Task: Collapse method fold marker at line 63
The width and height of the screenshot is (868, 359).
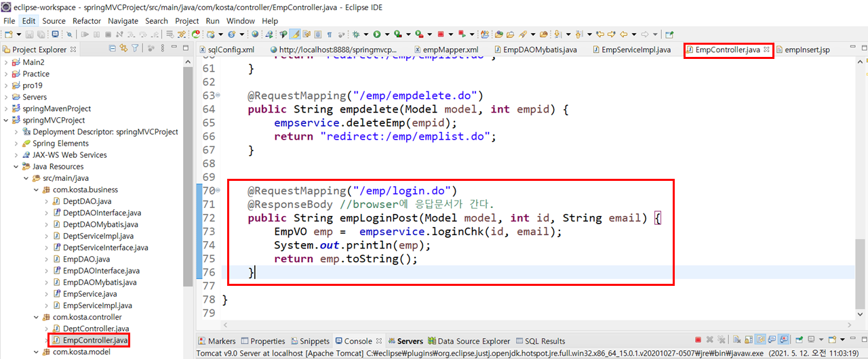Action: coord(217,96)
